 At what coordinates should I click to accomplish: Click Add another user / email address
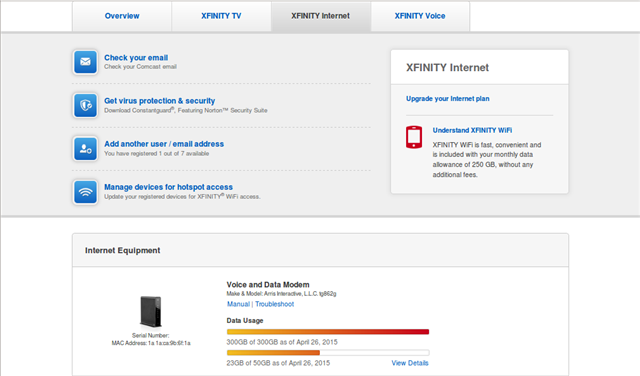coord(164,144)
